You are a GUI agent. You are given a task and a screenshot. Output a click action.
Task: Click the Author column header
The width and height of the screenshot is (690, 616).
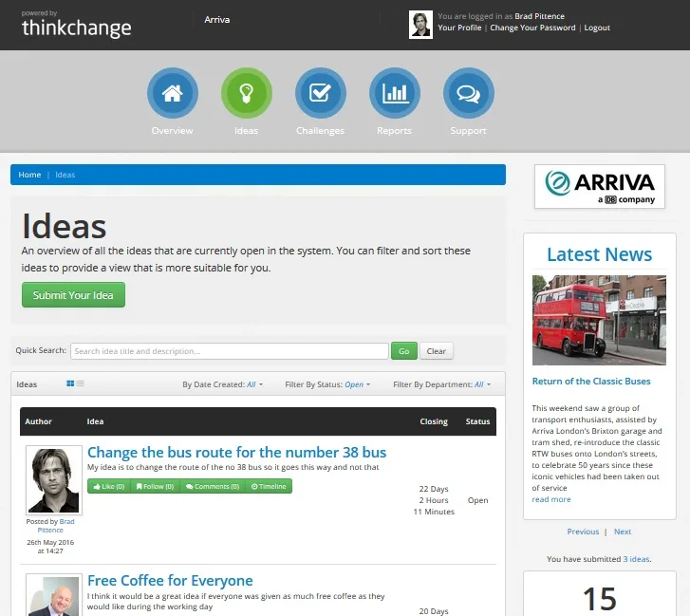coord(38,421)
